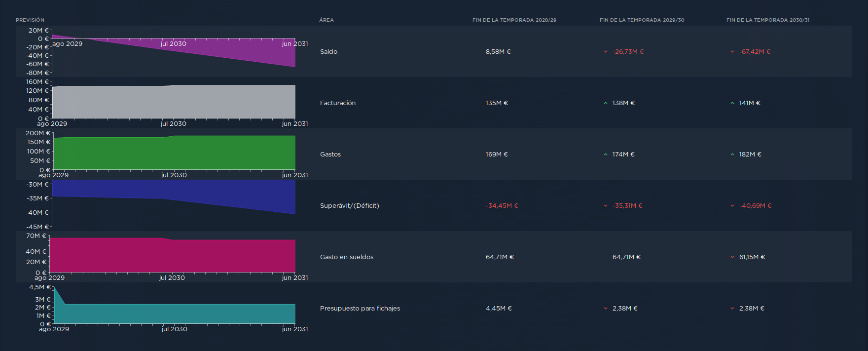Image resolution: width=868 pixels, height=351 pixels.
Task: Click the purple Saldo forecast chart
Action: [174, 51]
